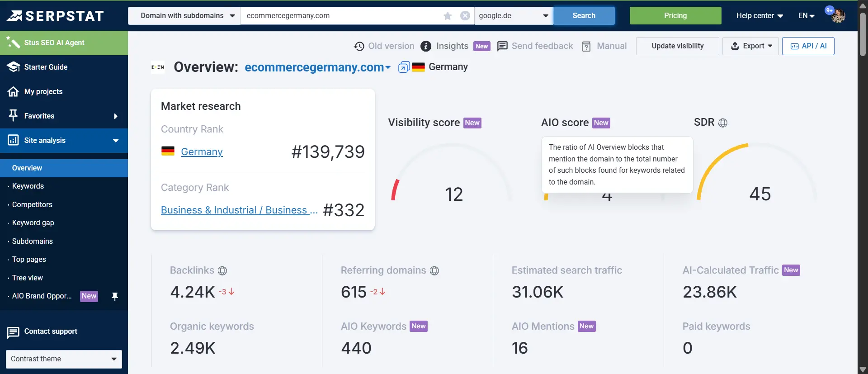Expand the ecommercegermany.com domain dropdown
Image resolution: width=868 pixels, height=374 pixels.
(388, 68)
